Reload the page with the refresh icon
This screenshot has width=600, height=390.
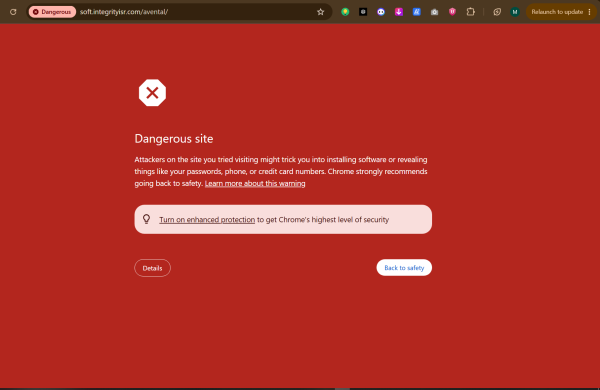13,12
